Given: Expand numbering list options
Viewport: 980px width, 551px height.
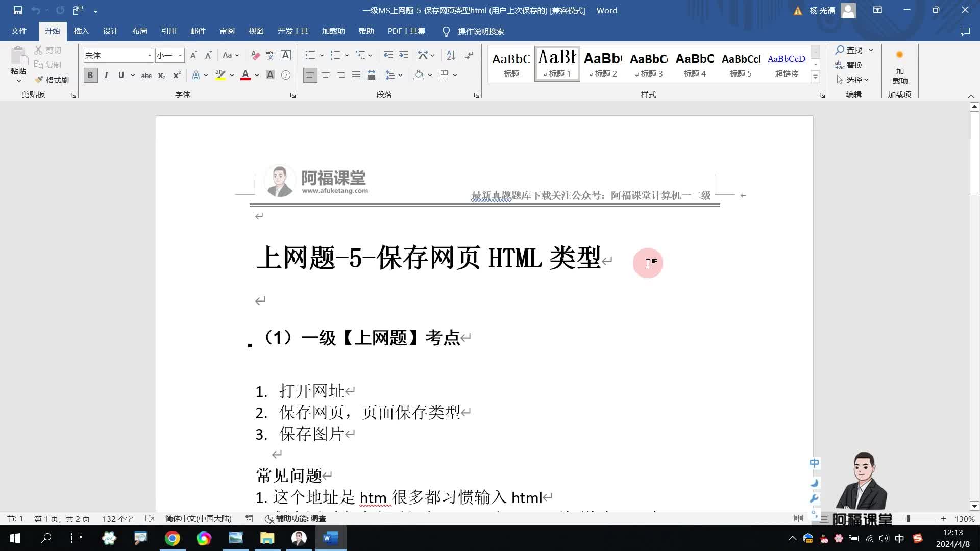Looking at the screenshot, I should click(347, 55).
